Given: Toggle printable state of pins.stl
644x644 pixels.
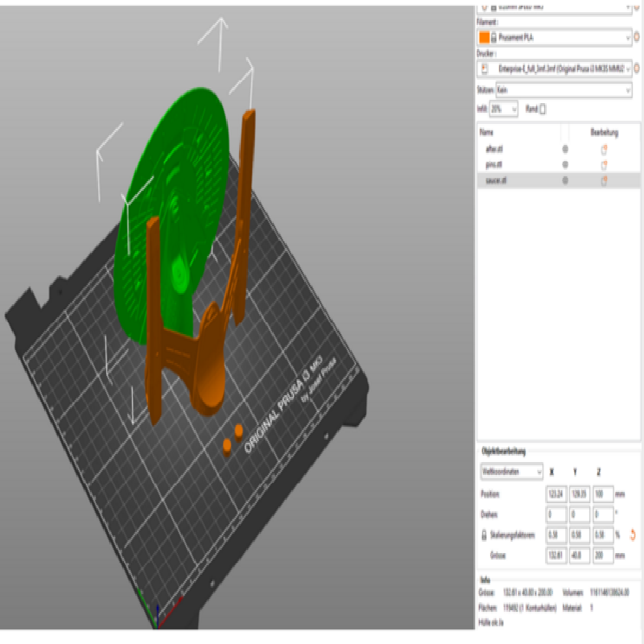Looking at the screenshot, I should (565, 165).
